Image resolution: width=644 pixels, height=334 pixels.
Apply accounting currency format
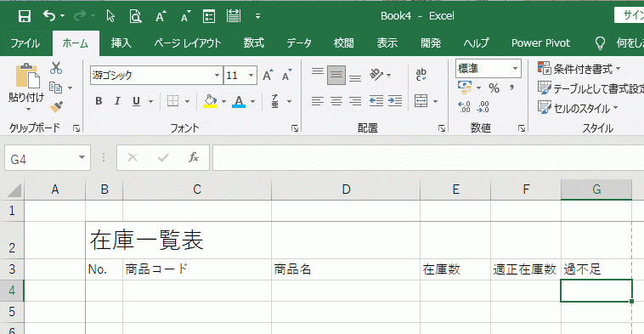click(x=465, y=88)
